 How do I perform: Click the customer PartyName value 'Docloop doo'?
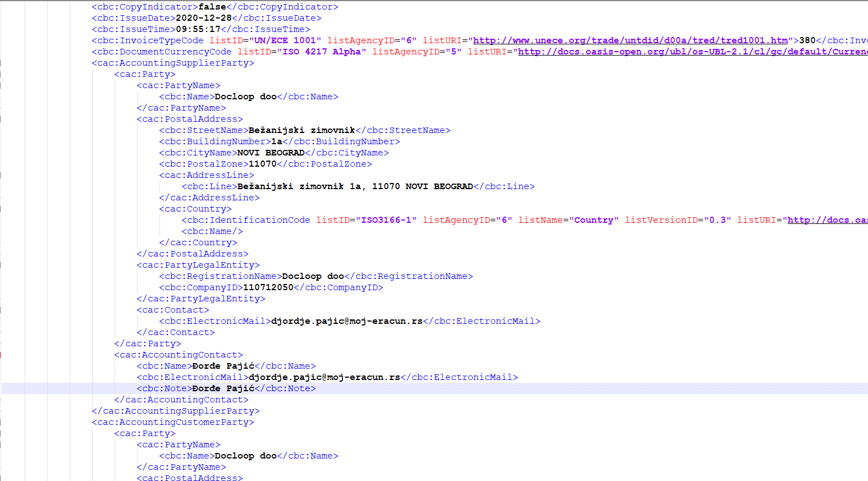point(246,456)
